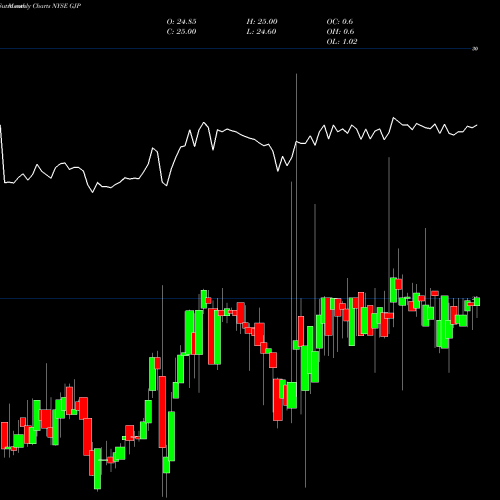Select the low price value L: 24.60
The height and width of the screenshot is (500, 500).
(x=261, y=32)
